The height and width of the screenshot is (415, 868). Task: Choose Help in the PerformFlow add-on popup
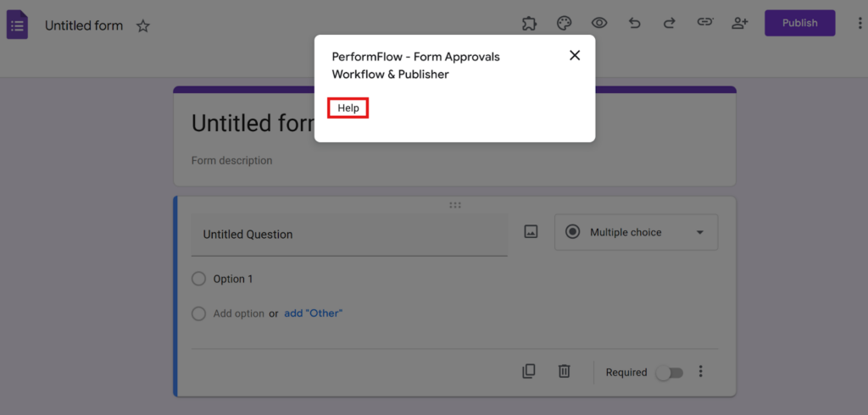click(x=348, y=108)
